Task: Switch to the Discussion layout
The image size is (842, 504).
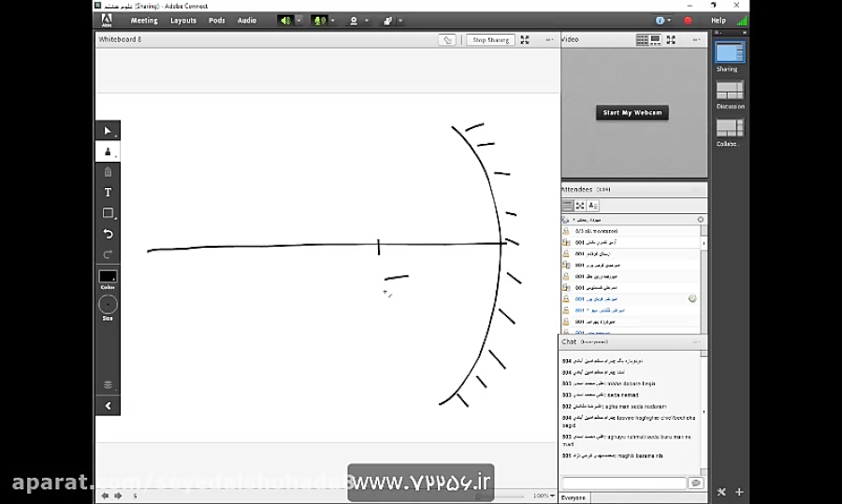Action: point(730,90)
